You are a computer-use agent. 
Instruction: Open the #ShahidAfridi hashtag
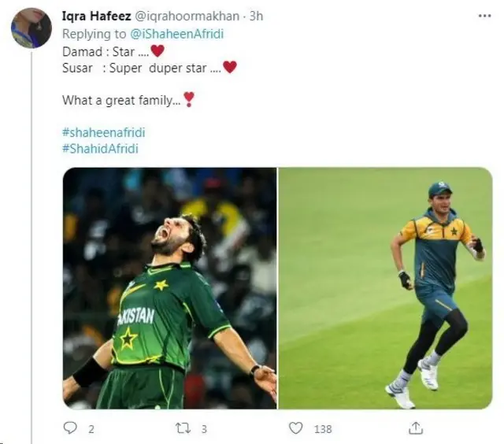[100, 148]
